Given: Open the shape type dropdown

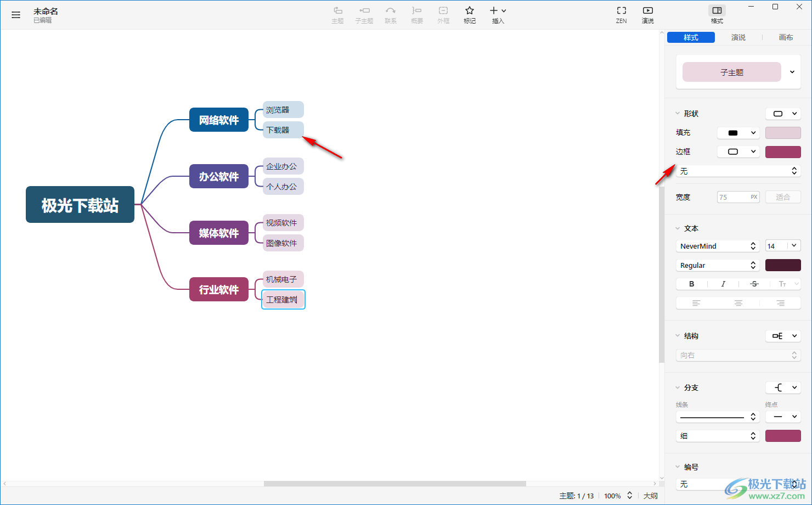Looking at the screenshot, I should click(783, 114).
